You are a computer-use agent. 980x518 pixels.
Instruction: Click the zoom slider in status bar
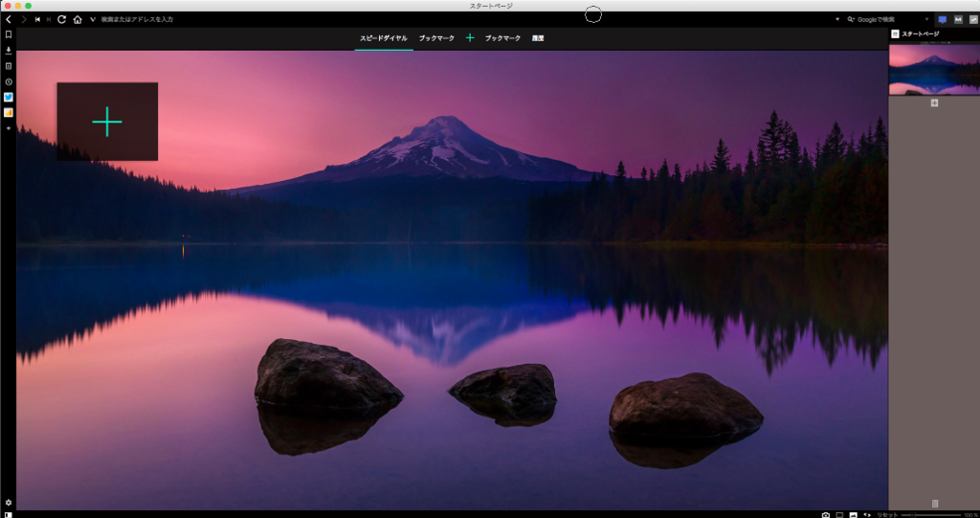pyautogui.click(x=930, y=515)
